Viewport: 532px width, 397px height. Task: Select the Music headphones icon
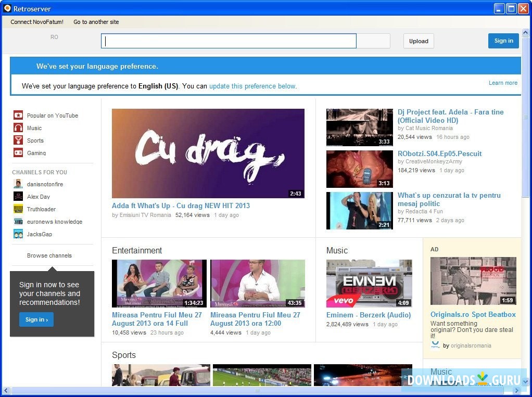pos(18,128)
